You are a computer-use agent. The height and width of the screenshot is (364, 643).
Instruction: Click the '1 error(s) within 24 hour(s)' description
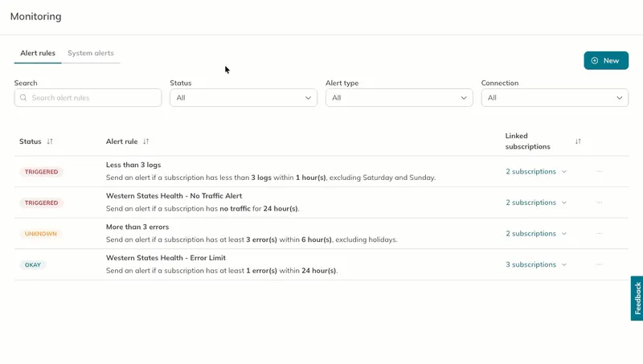click(x=222, y=271)
